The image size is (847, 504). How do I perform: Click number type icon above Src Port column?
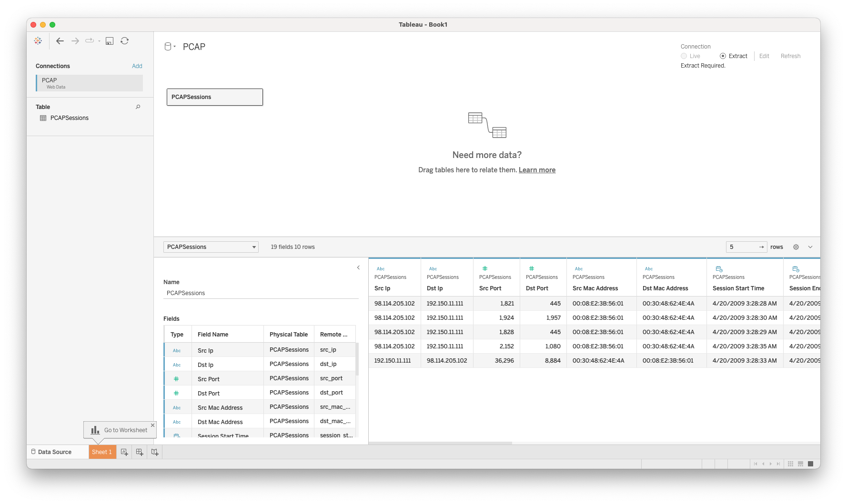pos(485,269)
